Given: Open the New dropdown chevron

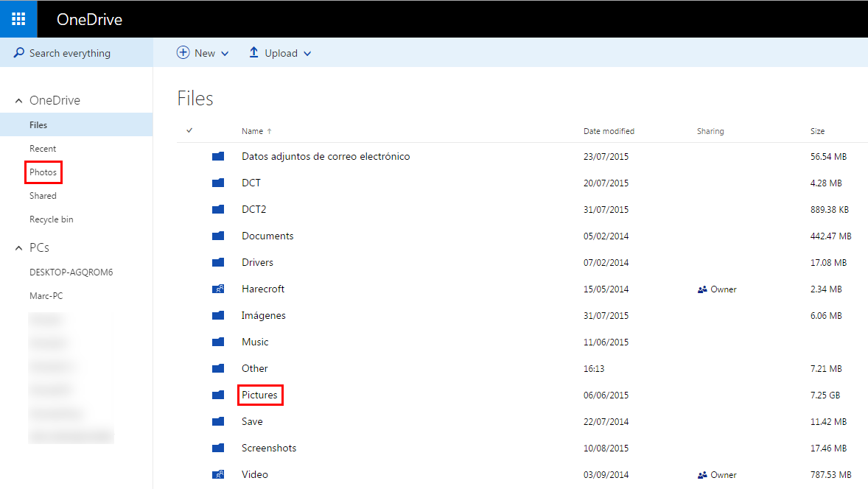Looking at the screenshot, I should point(225,54).
